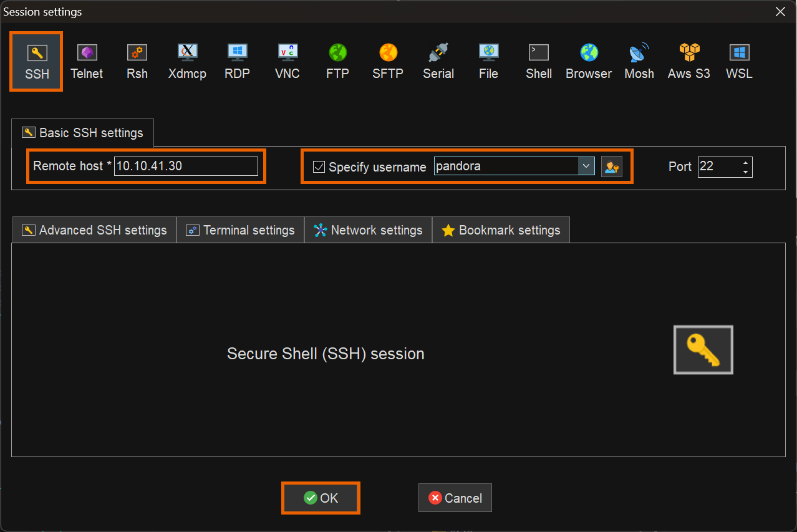This screenshot has width=797, height=532.
Task: Choose the VNC session icon
Action: pos(287,62)
